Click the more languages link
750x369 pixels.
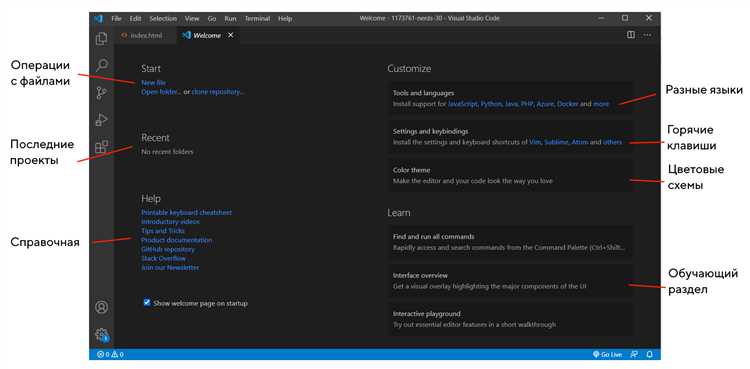pyautogui.click(x=601, y=104)
